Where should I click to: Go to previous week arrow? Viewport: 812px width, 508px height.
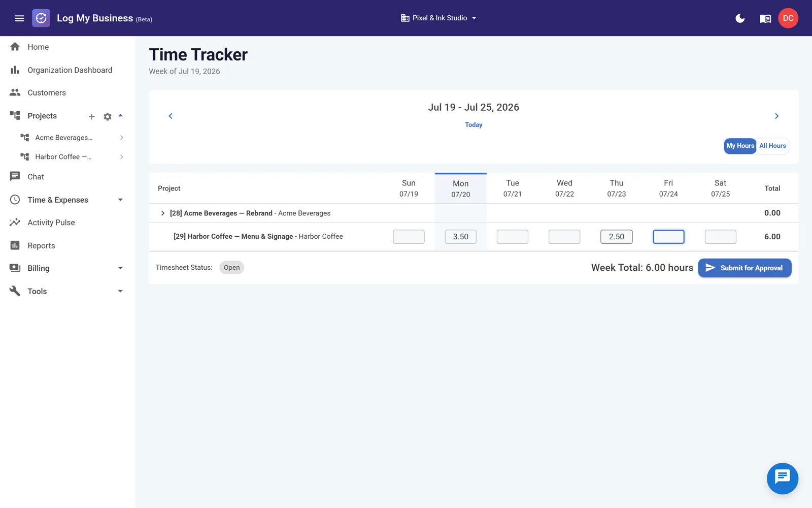coord(171,116)
